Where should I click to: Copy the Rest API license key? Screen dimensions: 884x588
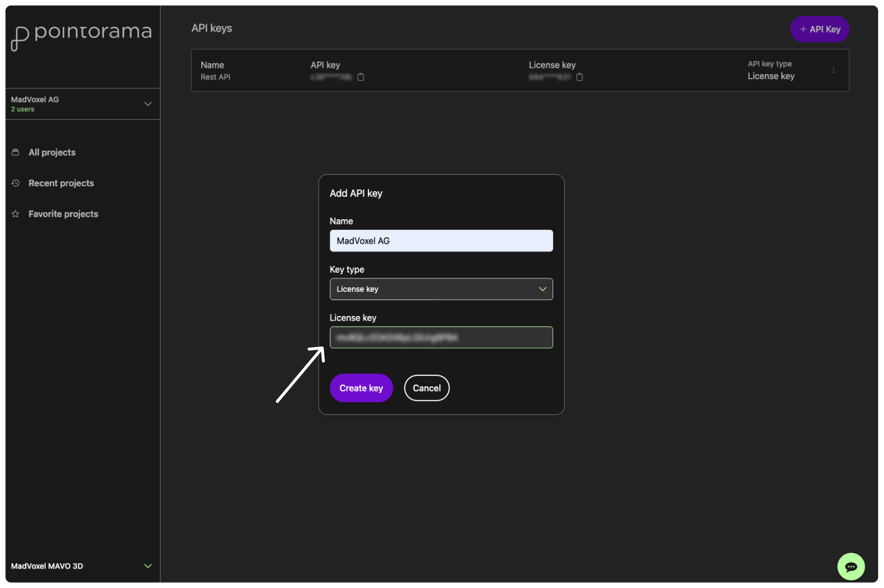coord(580,77)
